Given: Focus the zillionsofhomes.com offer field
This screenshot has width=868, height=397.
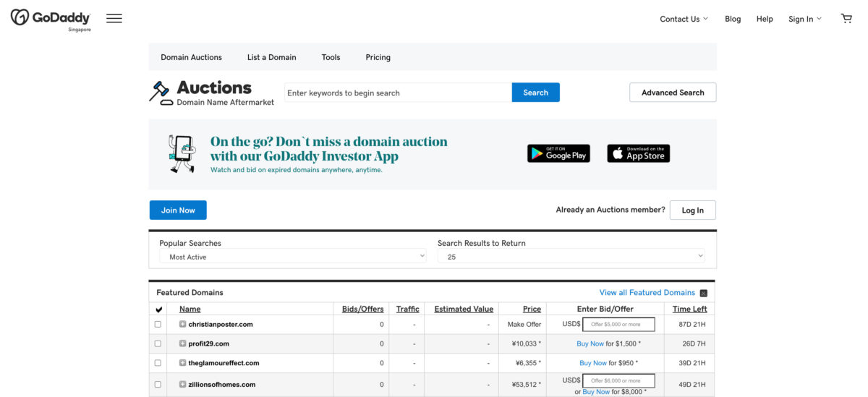Looking at the screenshot, I should pos(618,380).
